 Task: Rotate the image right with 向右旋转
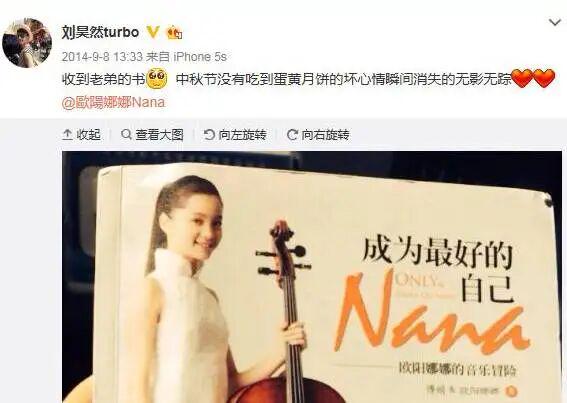[x=318, y=135]
